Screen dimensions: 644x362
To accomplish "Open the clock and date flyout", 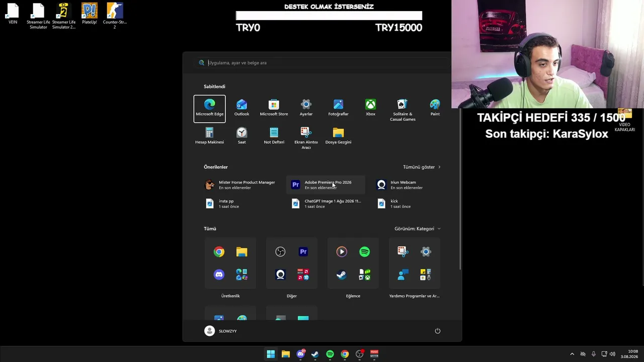I will pyautogui.click(x=629, y=354).
